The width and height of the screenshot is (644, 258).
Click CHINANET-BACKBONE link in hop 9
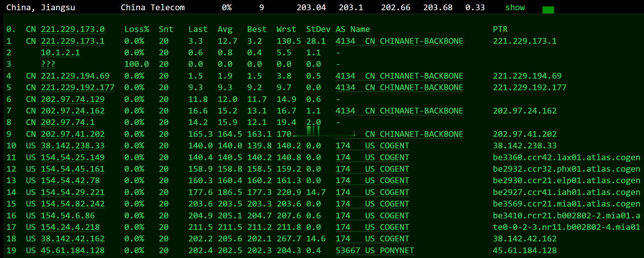(x=414, y=134)
